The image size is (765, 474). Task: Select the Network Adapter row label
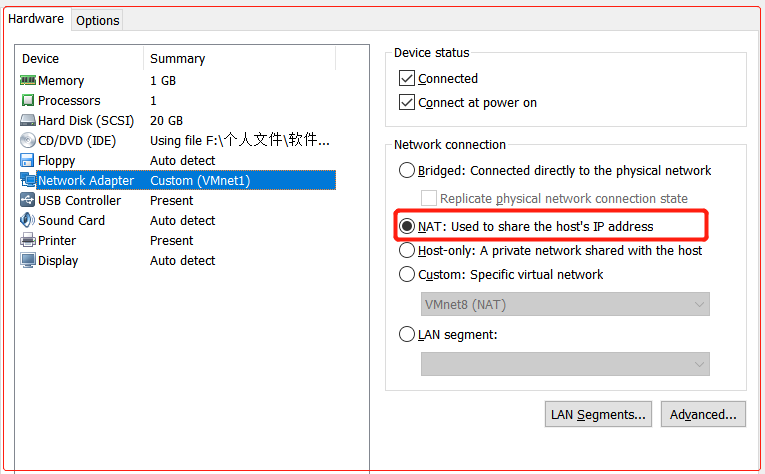point(86,180)
